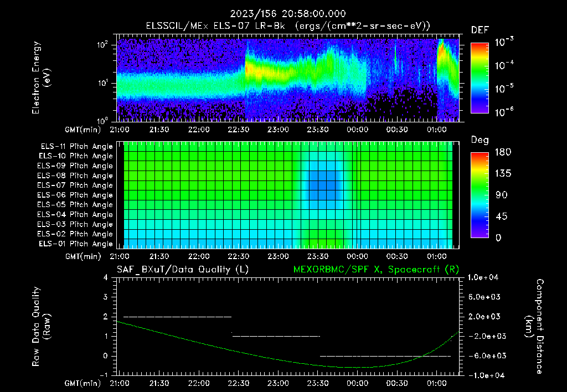Click the 180 value on Deg scale
Image resolution: width=567 pixels, height=392 pixels.
[x=503, y=152]
